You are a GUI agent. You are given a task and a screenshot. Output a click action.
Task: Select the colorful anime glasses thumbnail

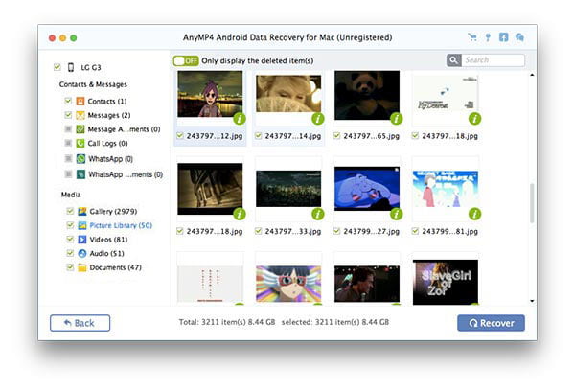coord(288,285)
